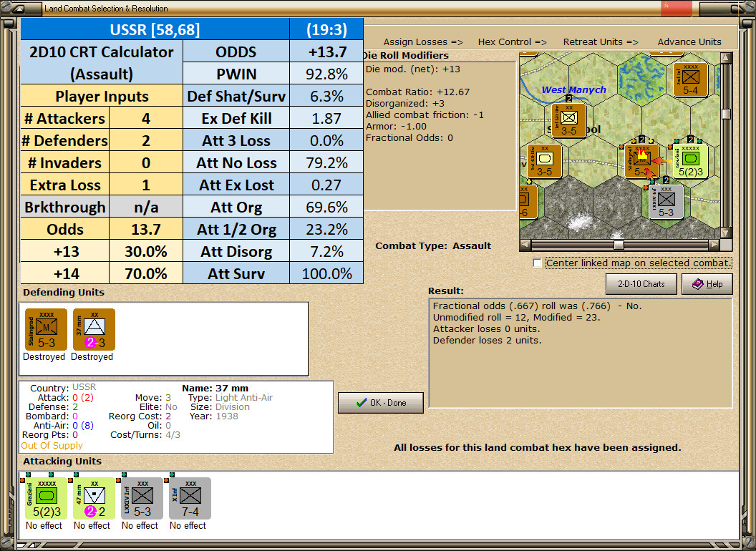756x551 pixels.
Task: Click the 3-5 armor counter at map left edge
Action: 544,161
